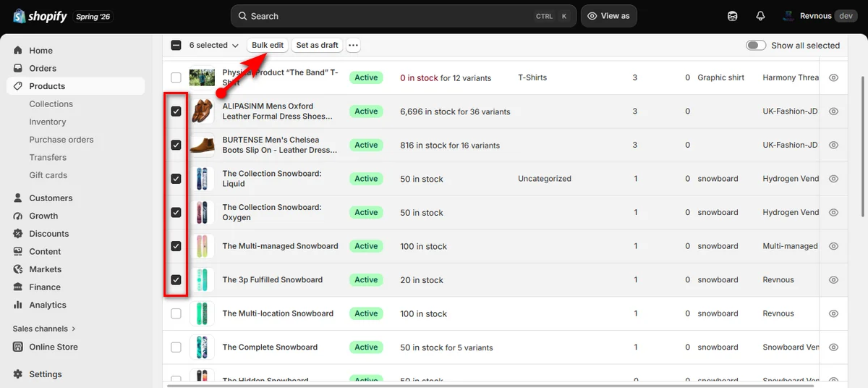This screenshot has height=388, width=868.
Task: Open the ALIPASINM Mens Oxford product link
Action: coord(278,111)
